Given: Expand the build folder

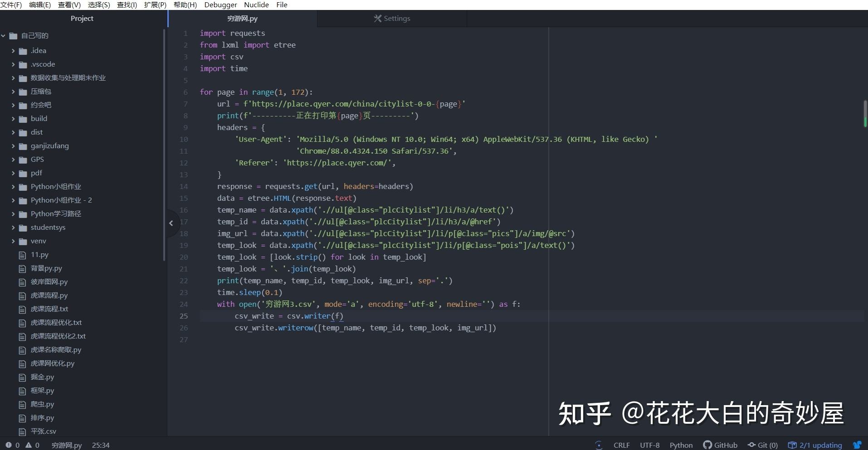Looking at the screenshot, I should point(13,119).
